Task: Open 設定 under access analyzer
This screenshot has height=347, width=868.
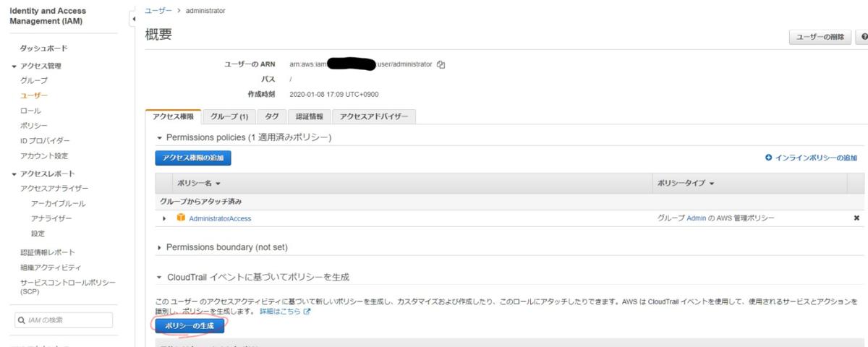Action: click(x=38, y=234)
